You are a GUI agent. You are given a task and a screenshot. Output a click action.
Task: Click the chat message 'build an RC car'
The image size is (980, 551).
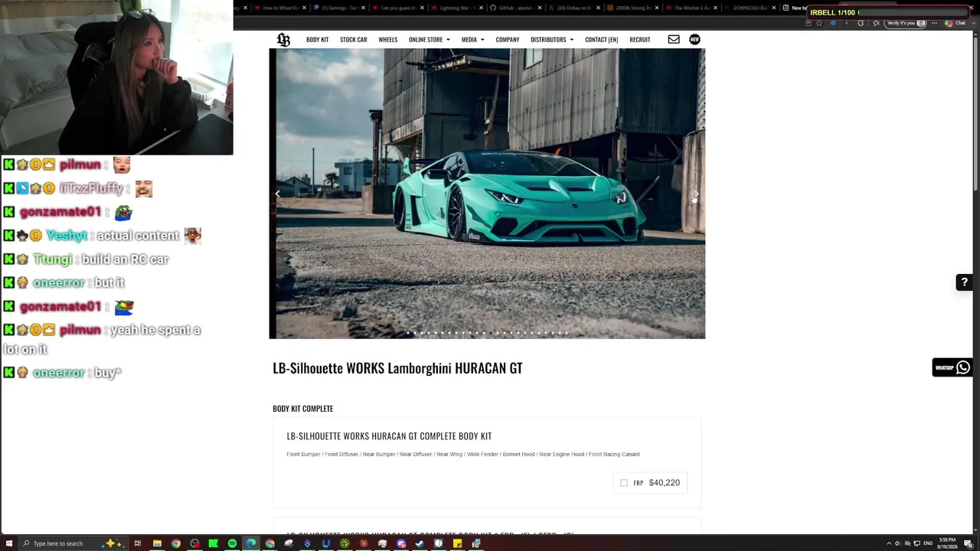point(125,259)
